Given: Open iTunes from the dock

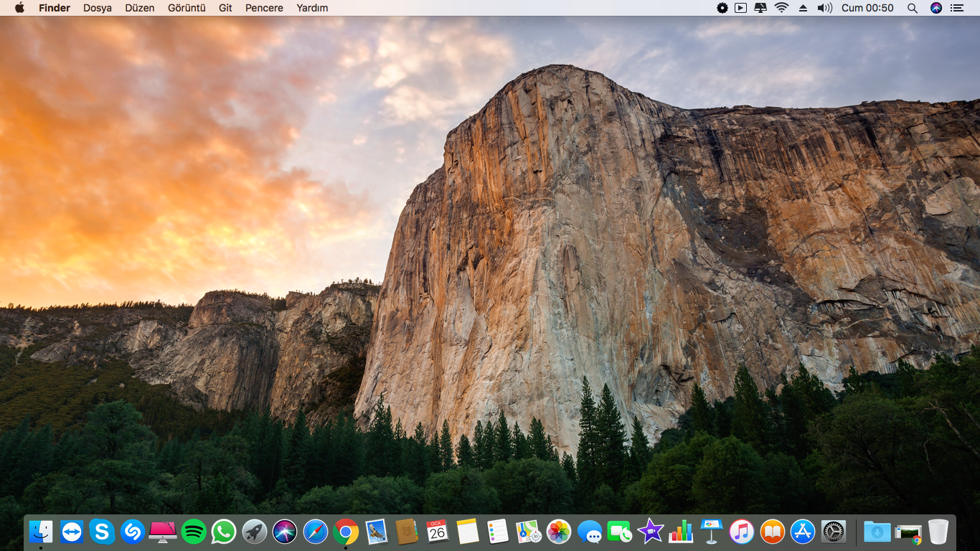Looking at the screenshot, I should tap(742, 532).
